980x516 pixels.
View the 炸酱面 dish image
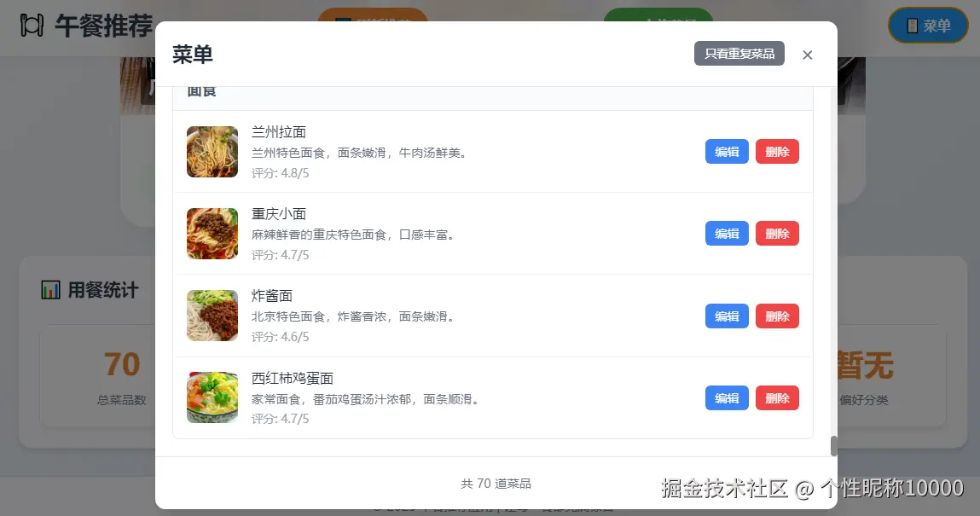[x=212, y=316]
